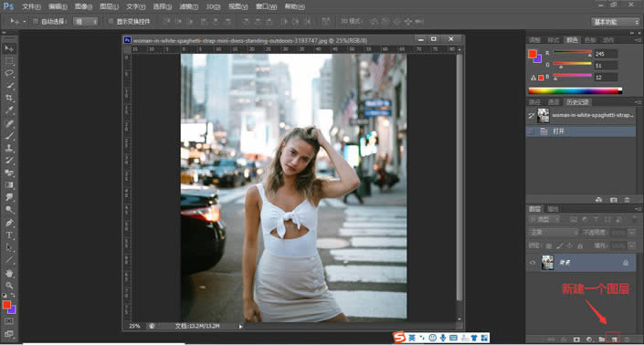Open the 滤镜 menu
This screenshot has width=644, height=345.
(188, 6)
